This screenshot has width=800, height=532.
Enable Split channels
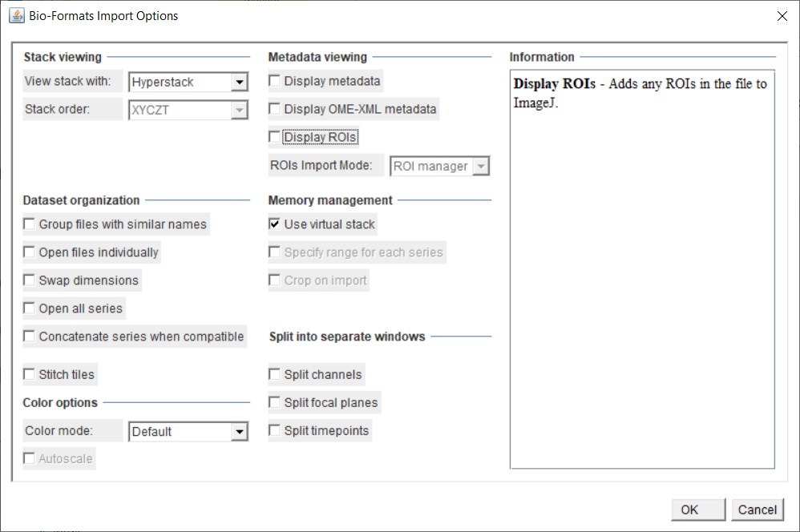275,374
